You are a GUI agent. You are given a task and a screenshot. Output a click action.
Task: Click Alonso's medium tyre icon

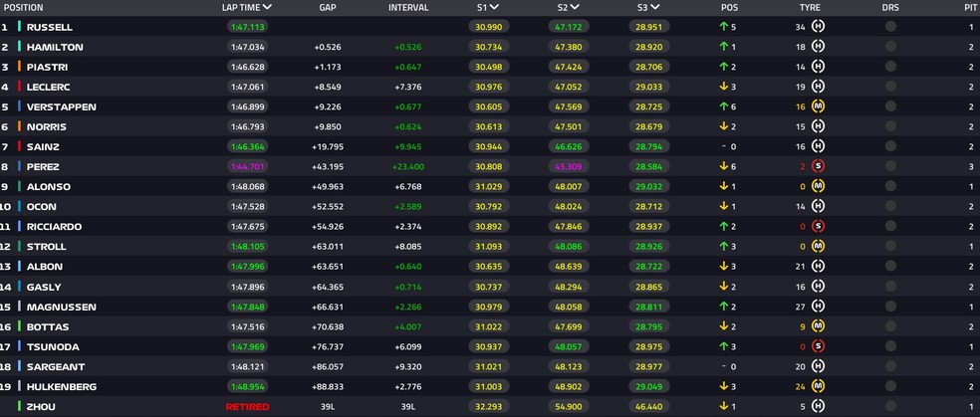point(818,186)
